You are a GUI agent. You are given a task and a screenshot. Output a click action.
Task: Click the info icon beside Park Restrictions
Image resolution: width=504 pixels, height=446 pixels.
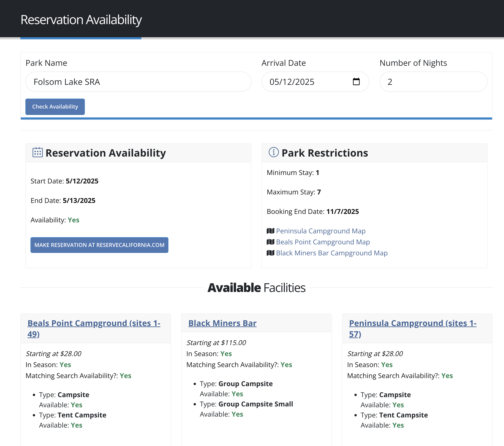click(x=274, y=152)
